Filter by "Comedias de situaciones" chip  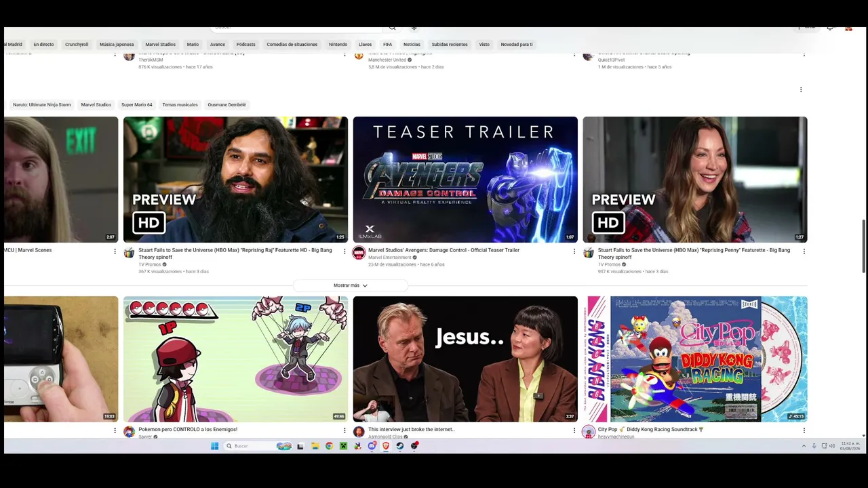[x=292, y=45]
